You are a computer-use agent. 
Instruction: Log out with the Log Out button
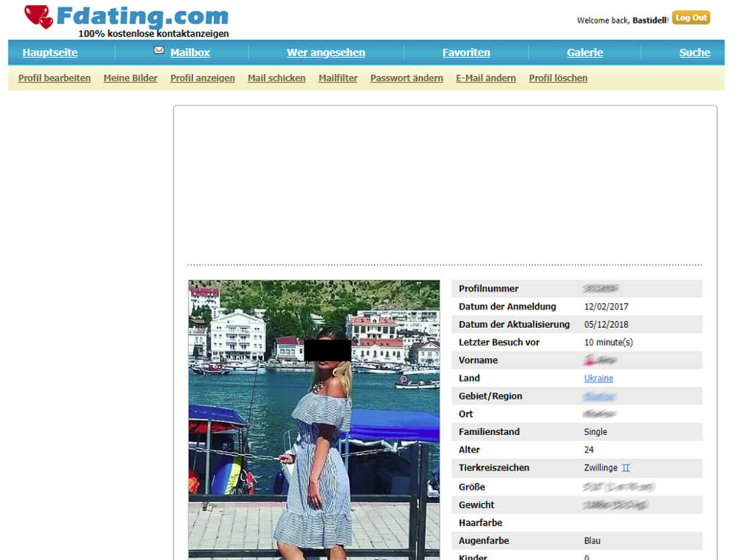pos(691,18)
